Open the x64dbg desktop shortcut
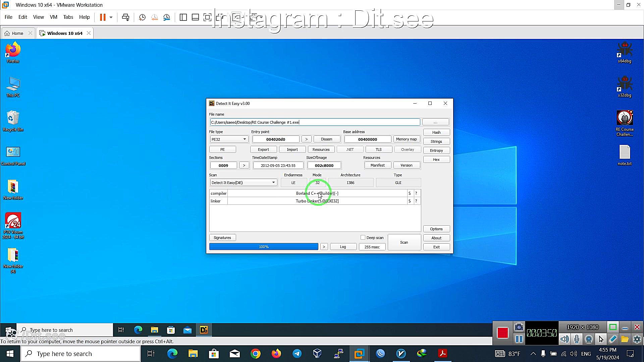 [x=625, y=53]
